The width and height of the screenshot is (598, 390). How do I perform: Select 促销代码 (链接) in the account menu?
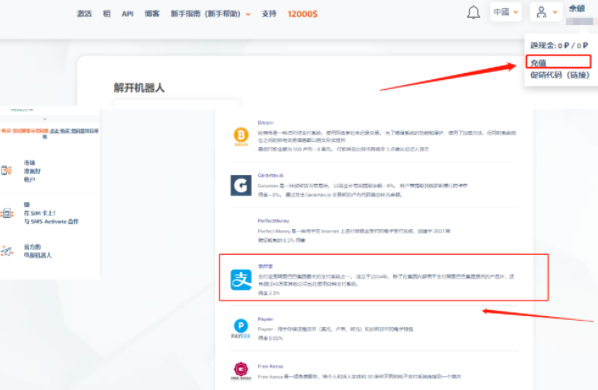(560, 75)
